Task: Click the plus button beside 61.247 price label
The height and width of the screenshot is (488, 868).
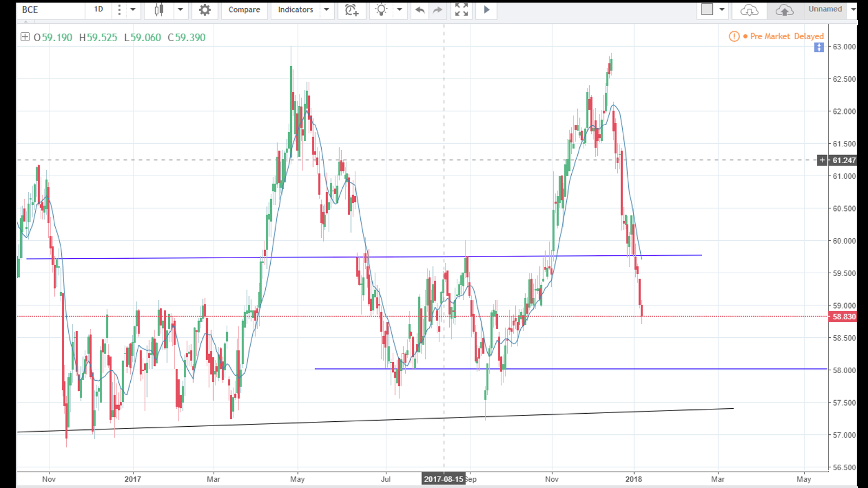Action: [x=822, y=160]
